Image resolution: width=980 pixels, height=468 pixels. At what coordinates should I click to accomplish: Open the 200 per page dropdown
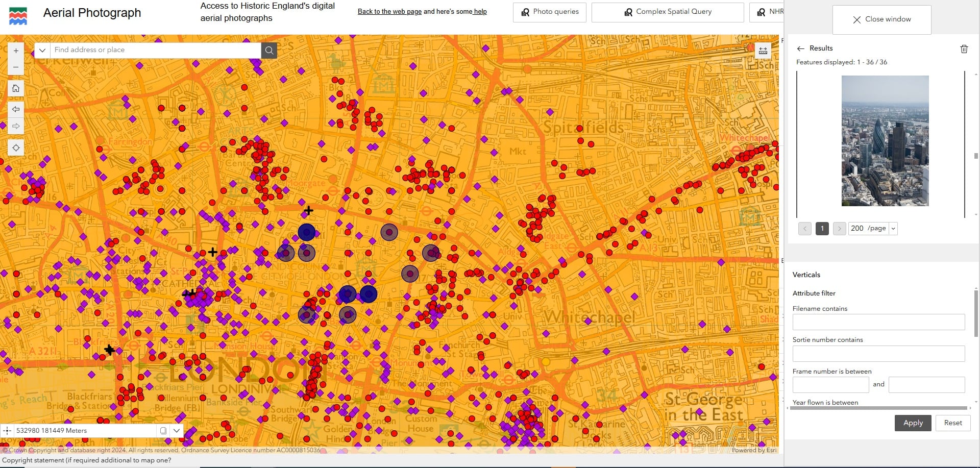point(873,229)
